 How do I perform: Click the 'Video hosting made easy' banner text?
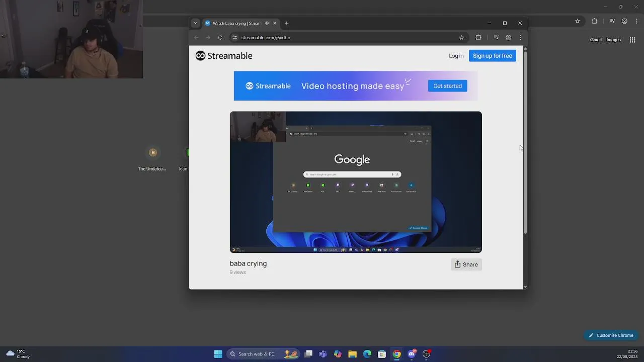tap(353, 86)
